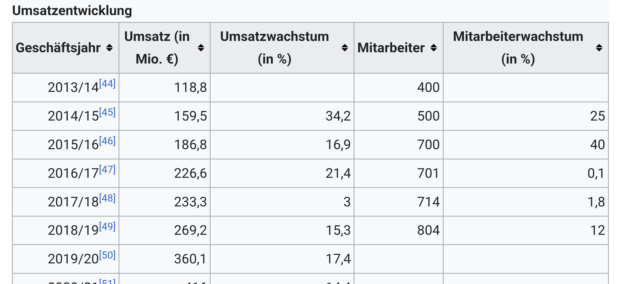
Task: Open footnote reference [45]
Action: pyautogui.click(x=107, y=112)
